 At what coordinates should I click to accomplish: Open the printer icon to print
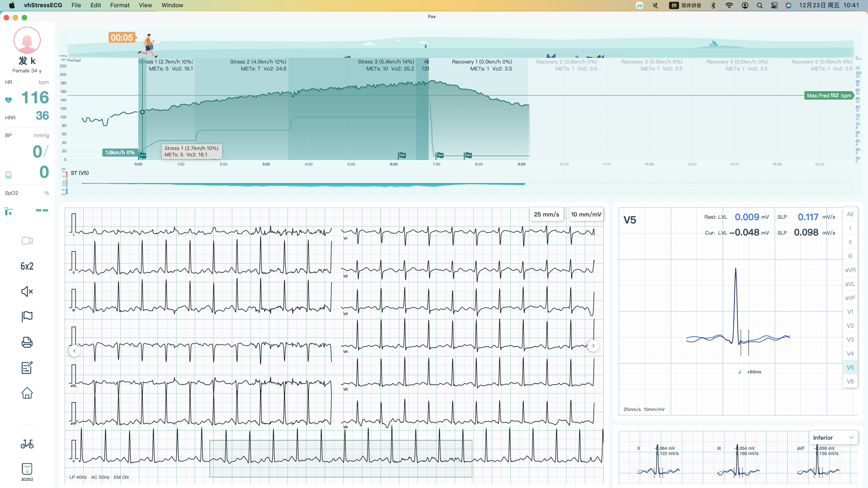coord(27,342)
